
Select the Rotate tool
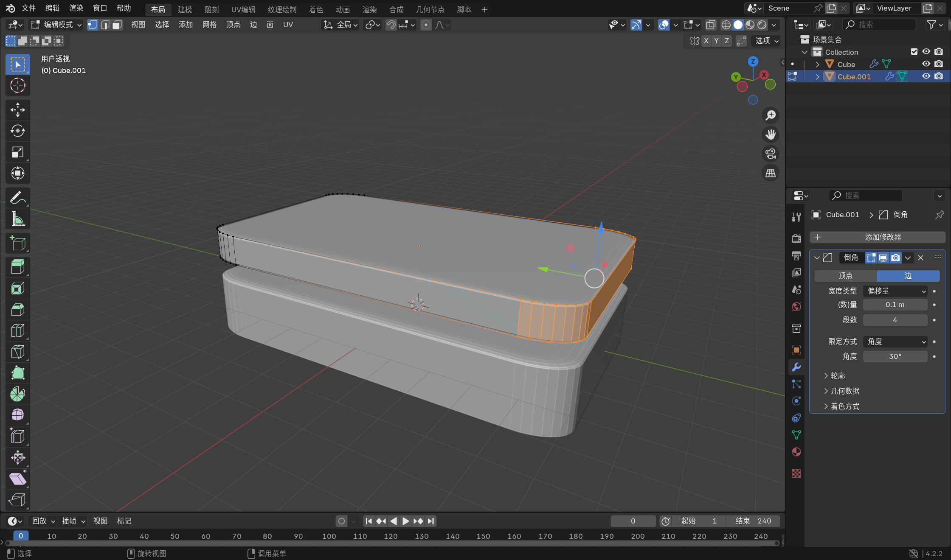[17, 131]
